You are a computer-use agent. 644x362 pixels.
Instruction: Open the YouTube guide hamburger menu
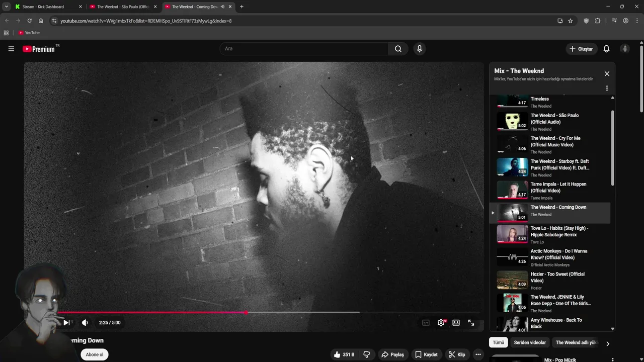(x=11, y=49)
